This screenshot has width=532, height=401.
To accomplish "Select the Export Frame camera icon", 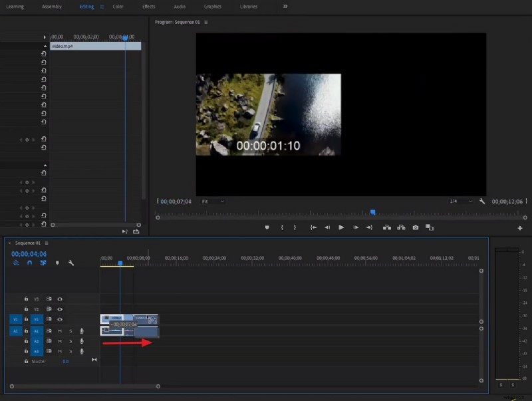I will coord(416,227).
